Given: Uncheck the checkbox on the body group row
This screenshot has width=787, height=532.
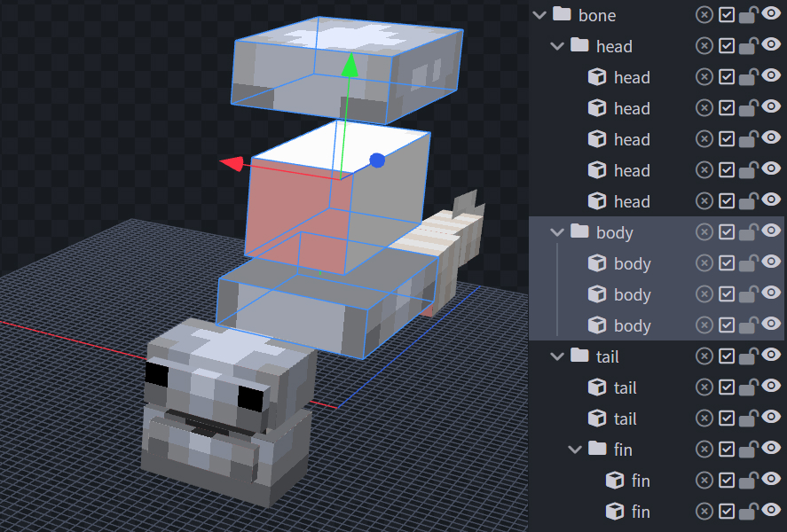Looking at the screenshot, I should pyautogui.click(x=727, y=232).
